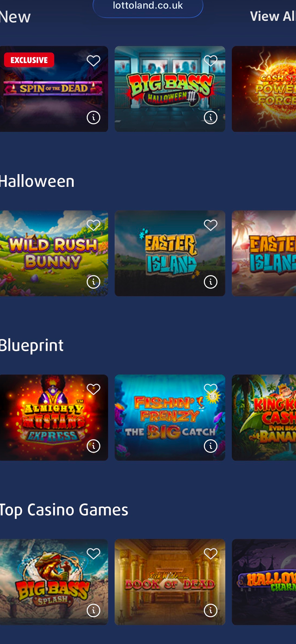Show Almighty Mustang Express info

[x=94, y=446]
